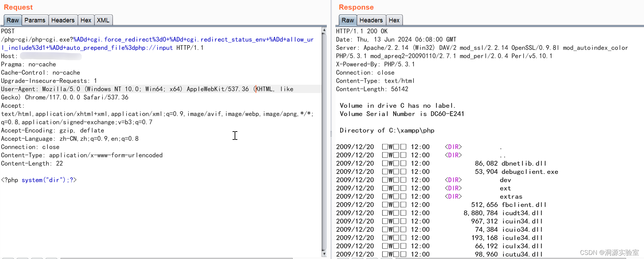The height and width of the screenshot is (259, 644).
Task: Click the request scrollbar up arrow
Action: tap(324, 30)
